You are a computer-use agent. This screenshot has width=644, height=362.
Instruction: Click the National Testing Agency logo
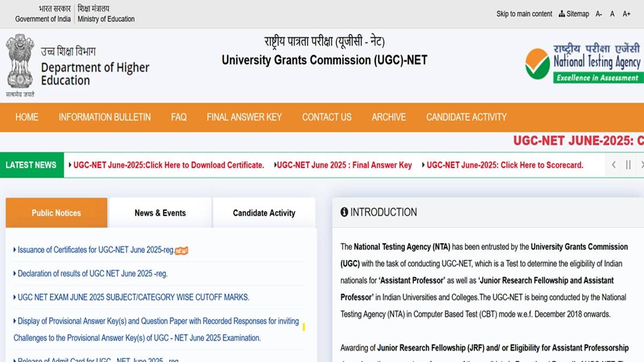point(583,63)
